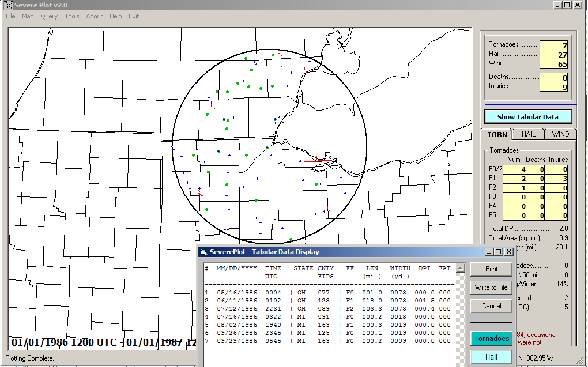Click the Total Area value 0.9
The image size is (588, 367).
pyautogui.click(x=564, y=238)
